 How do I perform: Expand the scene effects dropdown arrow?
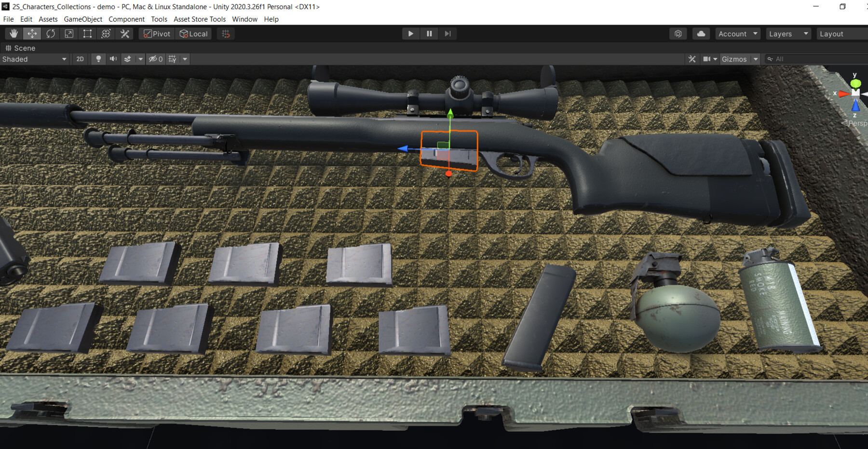(140, 59)
